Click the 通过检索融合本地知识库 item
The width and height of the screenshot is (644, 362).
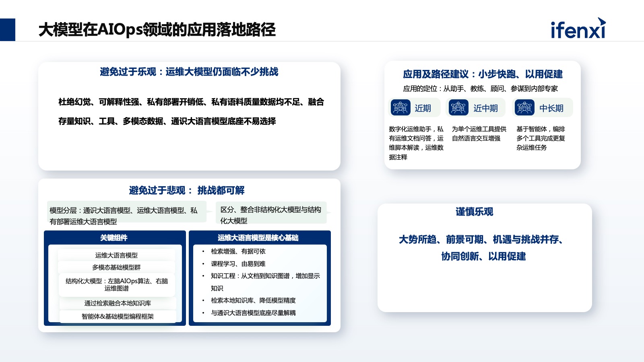118,303
